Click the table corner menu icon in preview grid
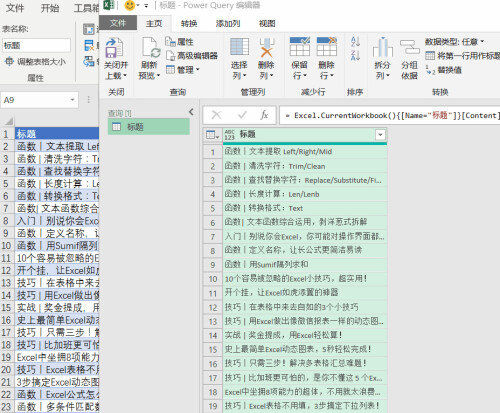Viewport: 500px width, 413px height. (x=212, y=135)
